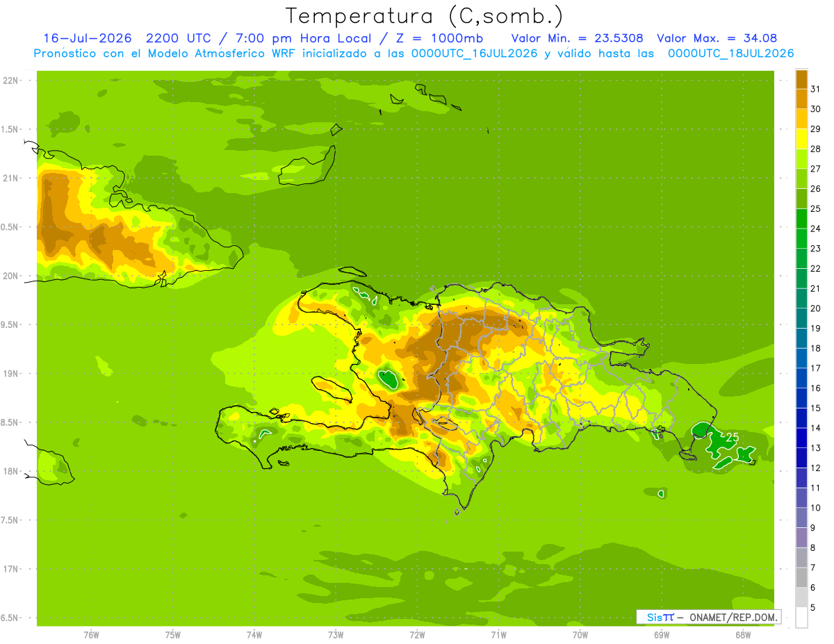This screenshot has width=834, height=644.
Task: Click legend color band between 13 and 14
Action: [801, 438]
